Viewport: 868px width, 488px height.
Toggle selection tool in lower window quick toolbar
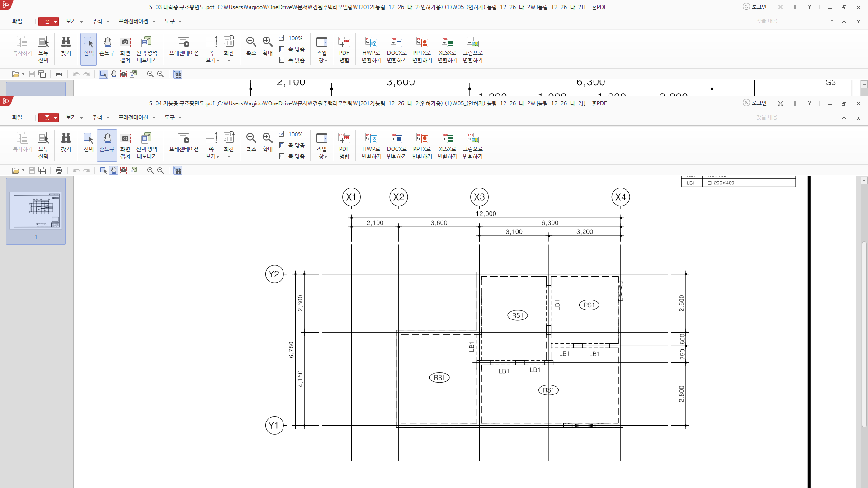click(x=103, y=170)
